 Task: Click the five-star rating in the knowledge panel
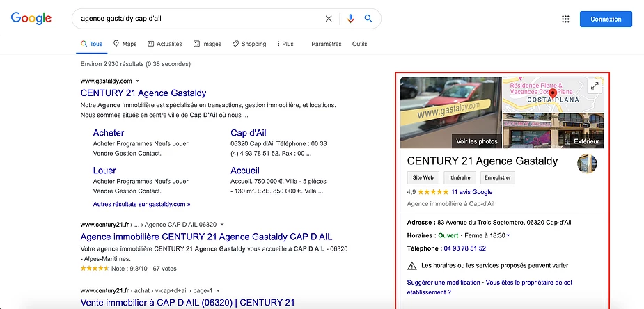point(433,192)
